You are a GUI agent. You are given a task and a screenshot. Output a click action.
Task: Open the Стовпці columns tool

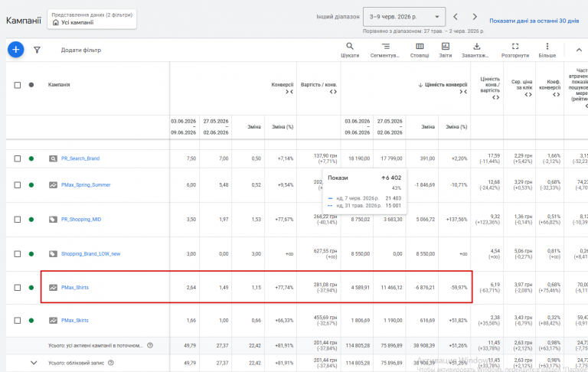(420, 50)
